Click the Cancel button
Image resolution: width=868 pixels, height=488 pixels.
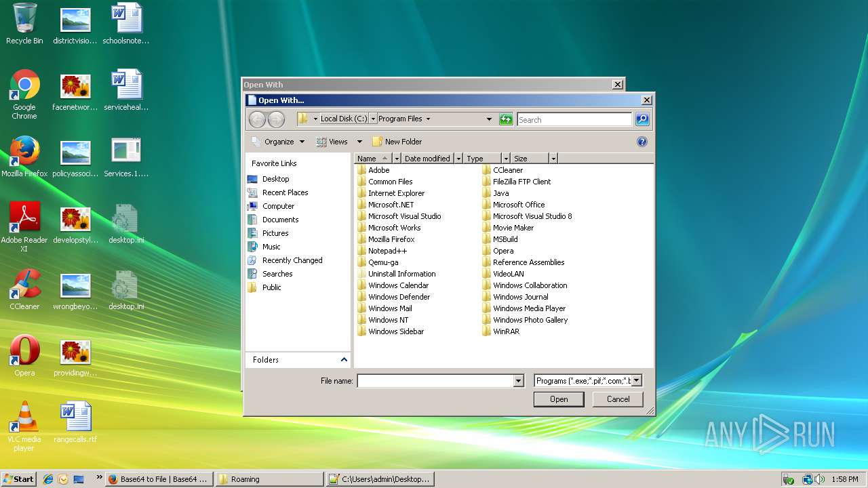pos(618,399)
